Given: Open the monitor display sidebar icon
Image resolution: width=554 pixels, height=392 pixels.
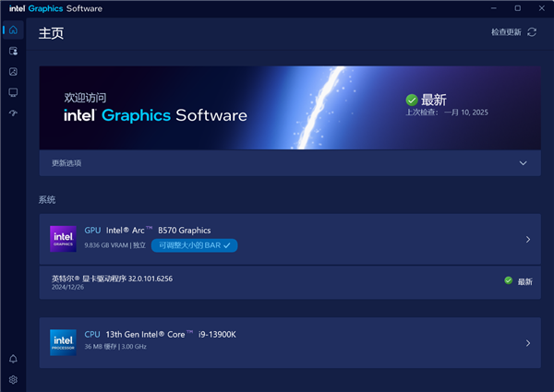Looking at the screenshot, I should 13,92.
